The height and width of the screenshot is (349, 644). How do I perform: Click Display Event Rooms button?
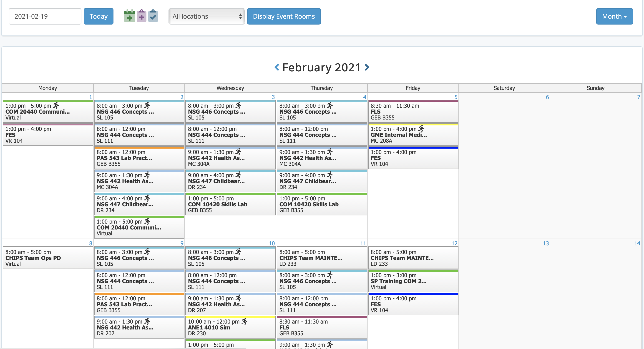tap(284, 16)
